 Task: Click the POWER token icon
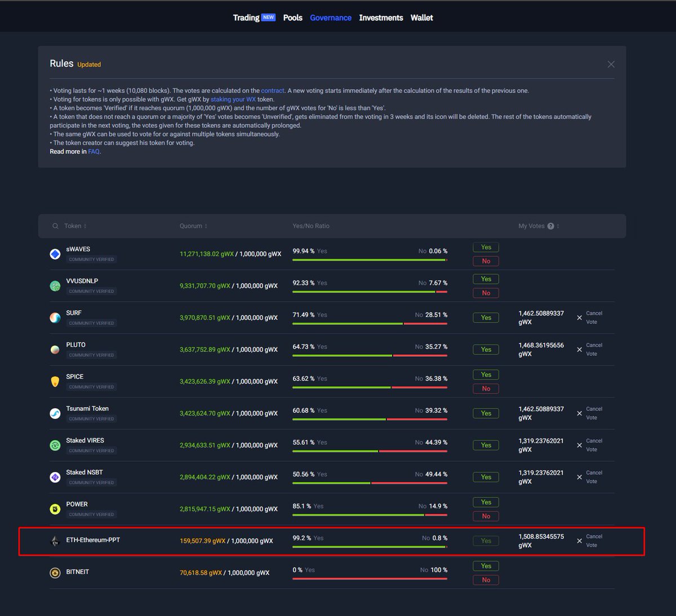click(55, 509)
